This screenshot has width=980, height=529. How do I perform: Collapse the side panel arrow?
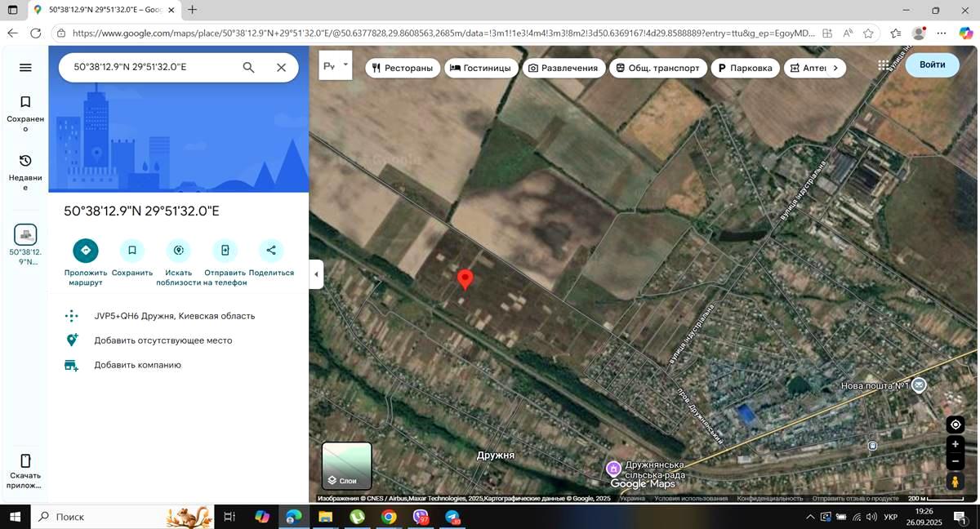[316, 274]
